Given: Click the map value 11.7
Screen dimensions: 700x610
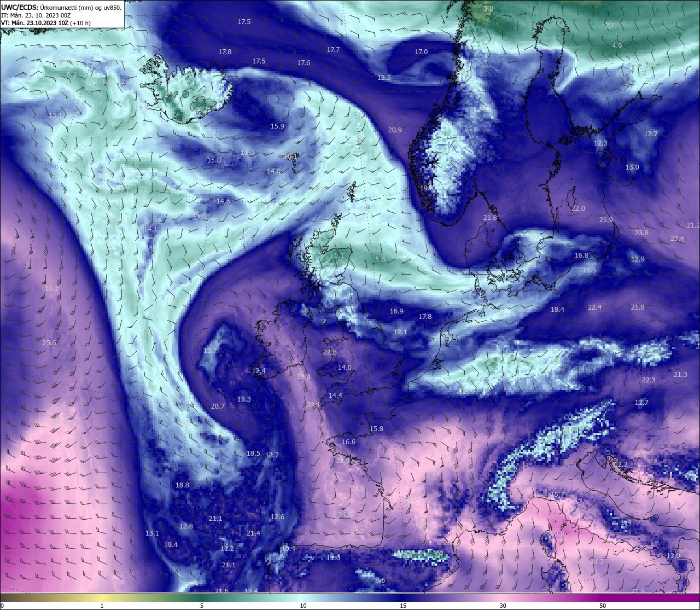Looking at the screenshot, I should tap(210, 351).
